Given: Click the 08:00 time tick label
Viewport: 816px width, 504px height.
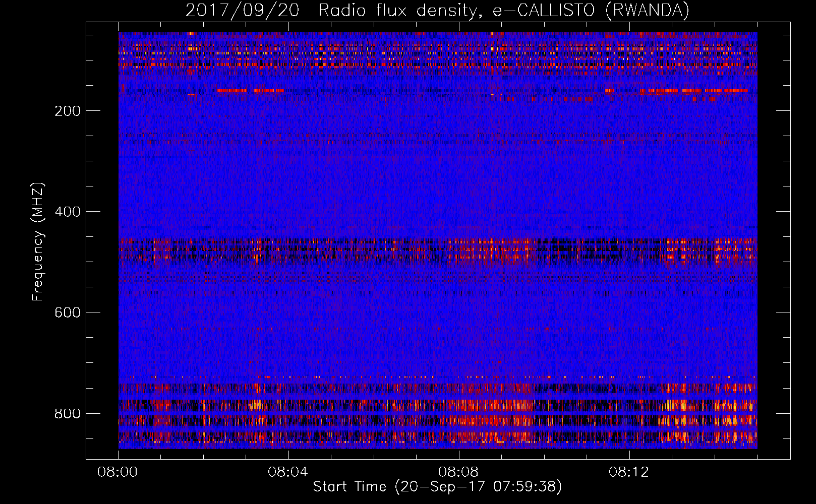Looking at the screenshot, I should [x=118, y=472].
